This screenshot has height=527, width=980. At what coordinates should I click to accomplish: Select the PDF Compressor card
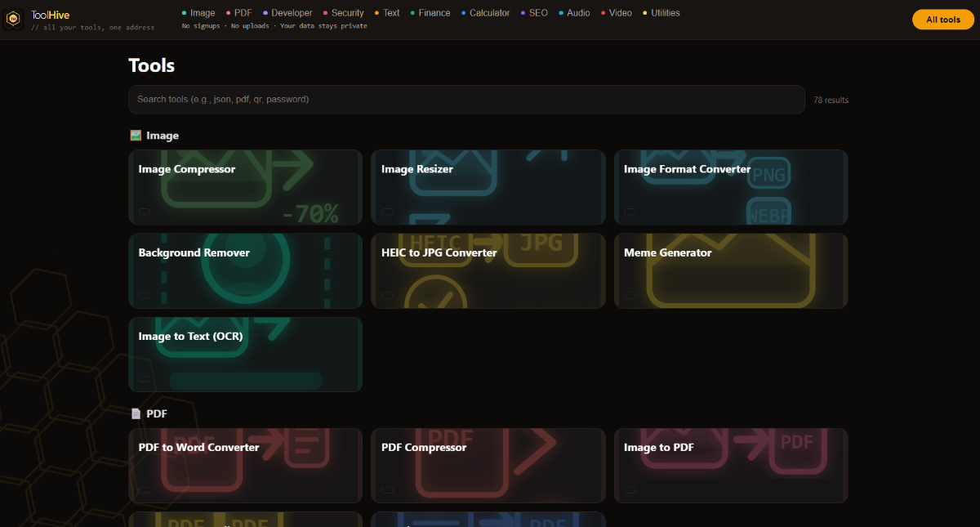point(488,465)
